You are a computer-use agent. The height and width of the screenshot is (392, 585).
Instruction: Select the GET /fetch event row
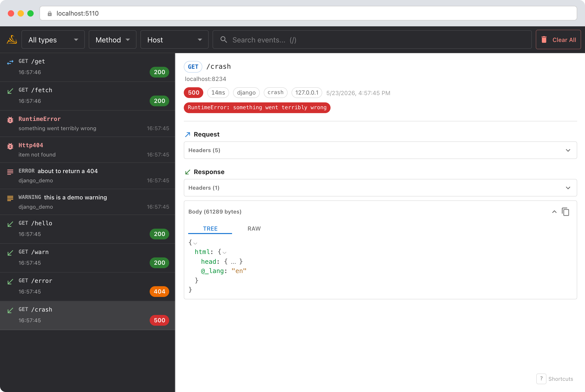88,96
